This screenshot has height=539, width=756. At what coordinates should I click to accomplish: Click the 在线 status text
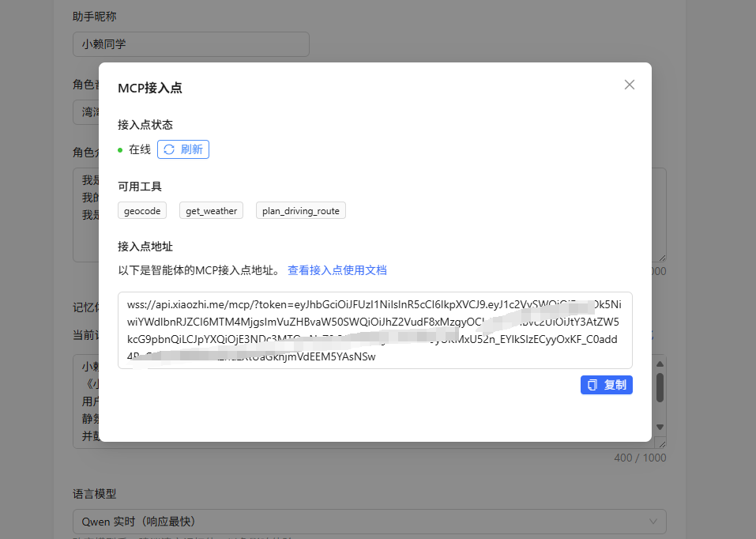click(x=140, y=149)
